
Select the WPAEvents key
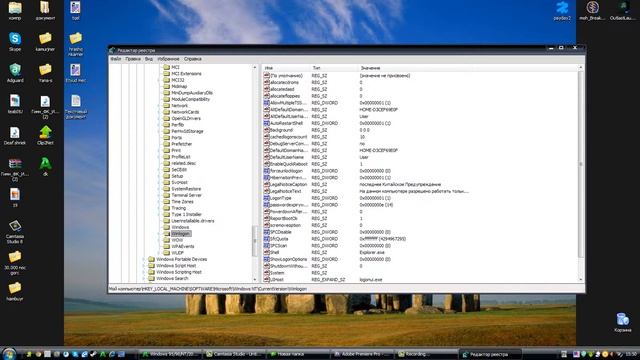click(182, 247)
